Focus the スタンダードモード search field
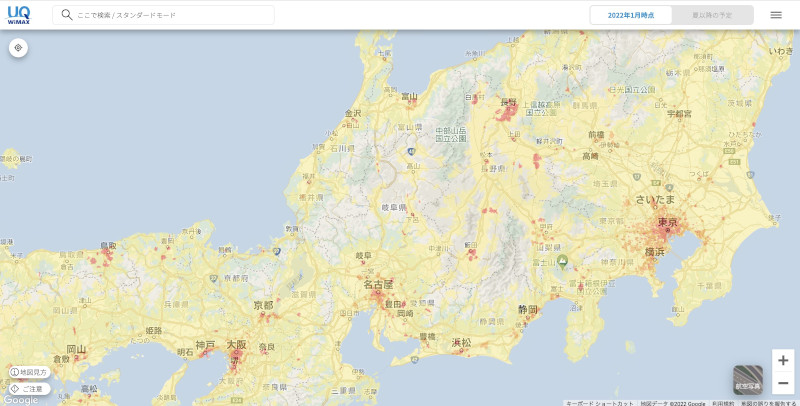Screen dimensions: 800x406 163,15
